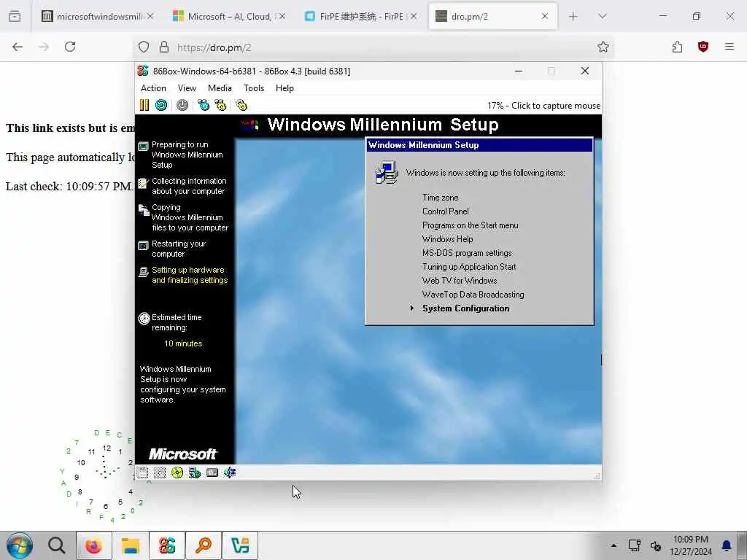Open the network tray icon
The height and width of the screenshot is (560, 747).
tap(634, 545)
